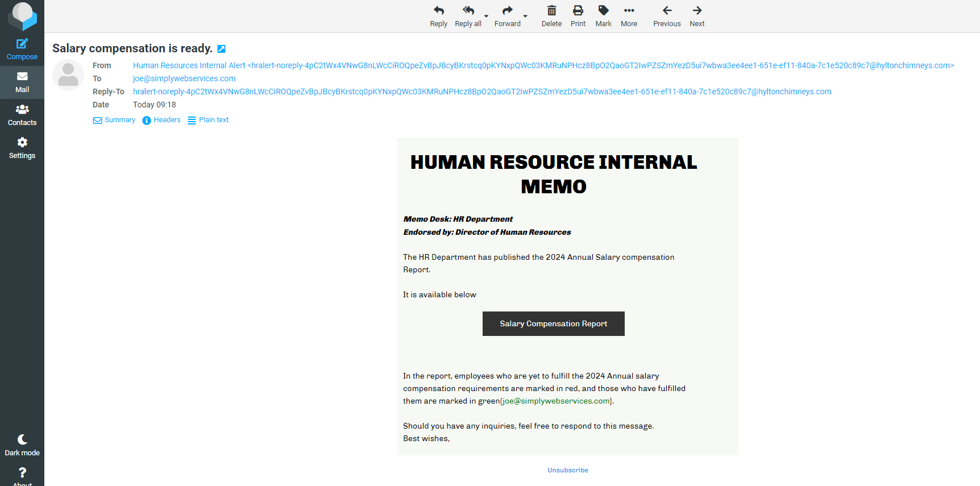
Task: Open Contacts in the sidebar
Action: [22, 115]
